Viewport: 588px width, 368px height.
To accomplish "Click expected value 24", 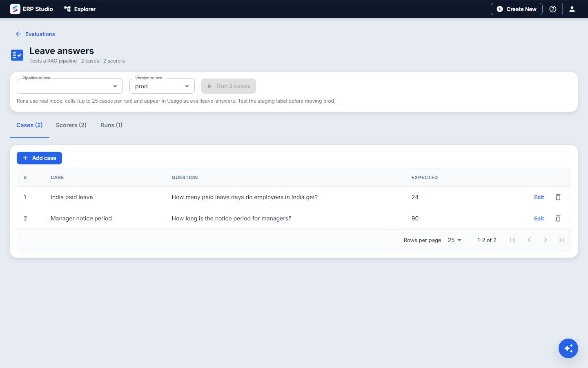I will pyautogui.click(x=415, y=197).
